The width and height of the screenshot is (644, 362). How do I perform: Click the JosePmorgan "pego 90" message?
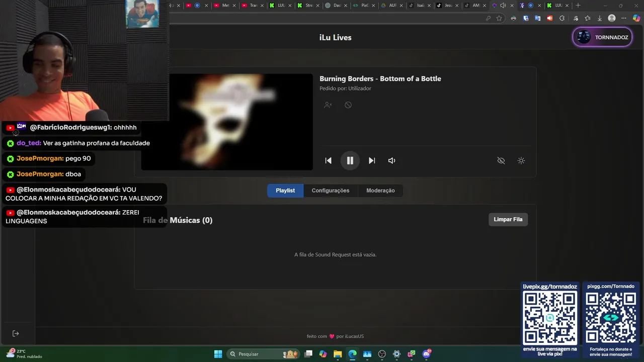49,159
